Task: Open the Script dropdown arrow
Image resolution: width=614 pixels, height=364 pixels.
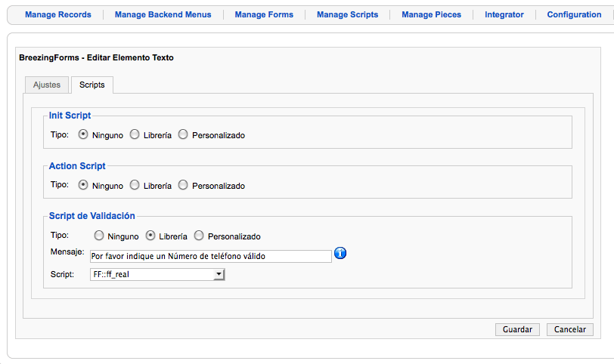Action: 219,274
